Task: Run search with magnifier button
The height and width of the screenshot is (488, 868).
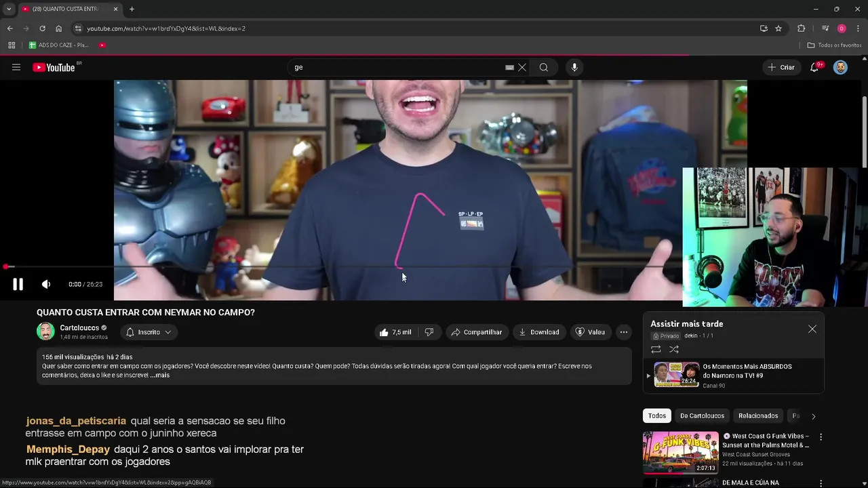Action: coord(544,67)
